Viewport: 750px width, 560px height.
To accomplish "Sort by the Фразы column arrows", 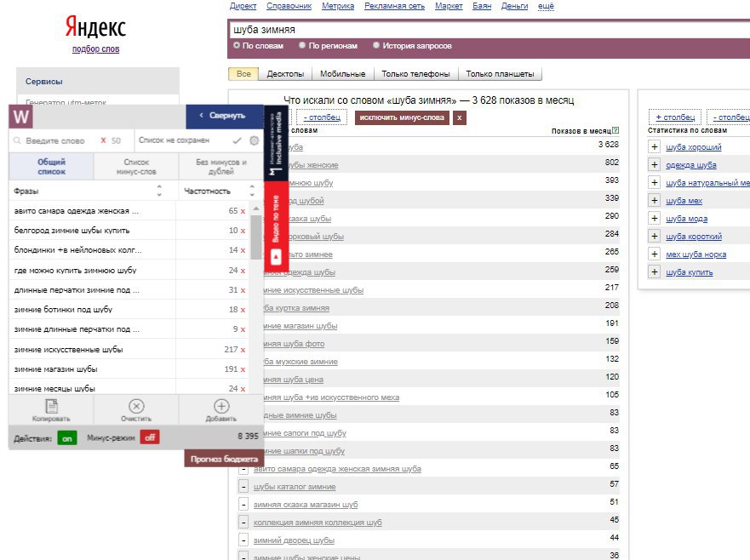I will click(159, 191).
